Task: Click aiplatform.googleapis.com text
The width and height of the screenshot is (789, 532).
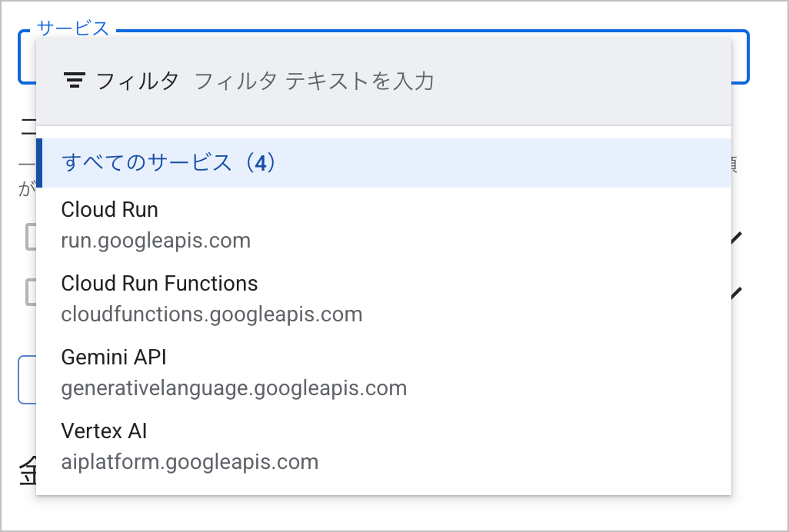Action: click(x=190, y=462)
